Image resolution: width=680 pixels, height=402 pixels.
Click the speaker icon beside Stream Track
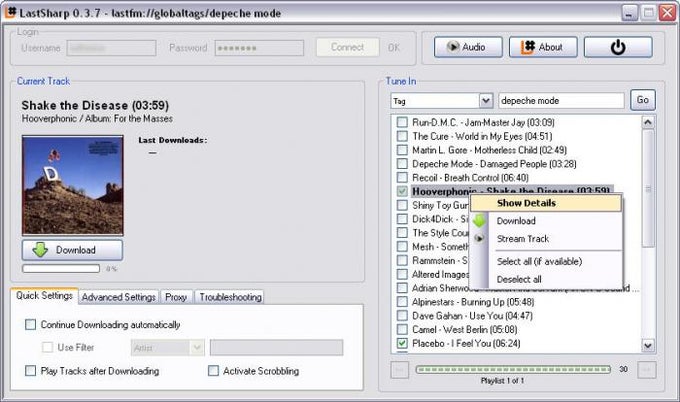(x=479, y=239)
